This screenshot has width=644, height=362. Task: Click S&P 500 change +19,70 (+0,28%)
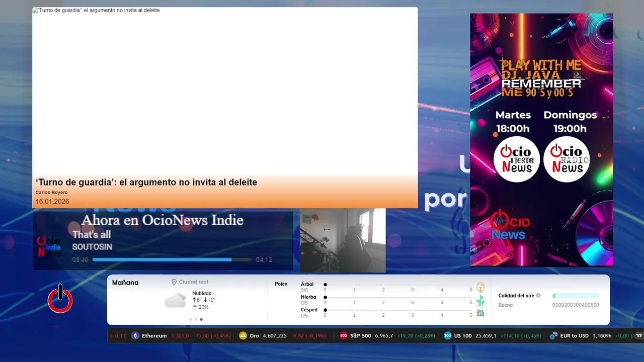416,336
